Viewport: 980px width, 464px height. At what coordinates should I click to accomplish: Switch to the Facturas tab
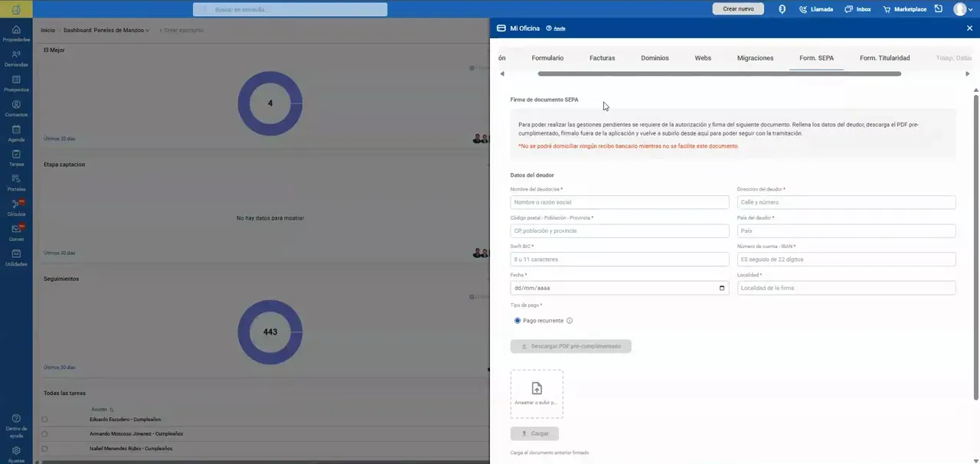click(x=602, y=58)
